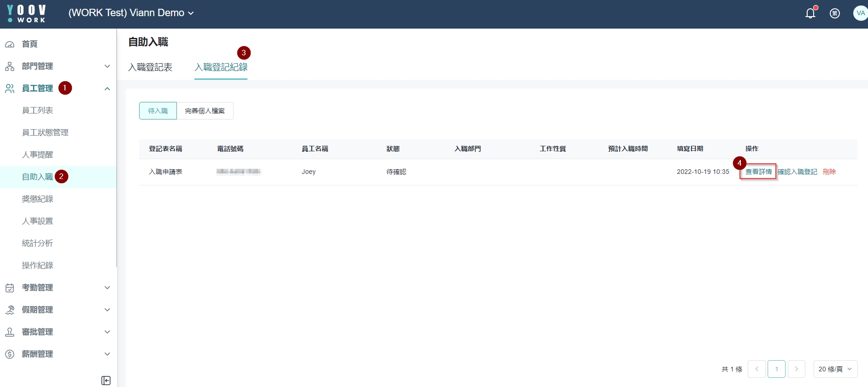Screen dimensions: 868x387
Task: Switch to 完善個人檔案 filter toggle
Action: pyautogui.click(x=205, y=111)
